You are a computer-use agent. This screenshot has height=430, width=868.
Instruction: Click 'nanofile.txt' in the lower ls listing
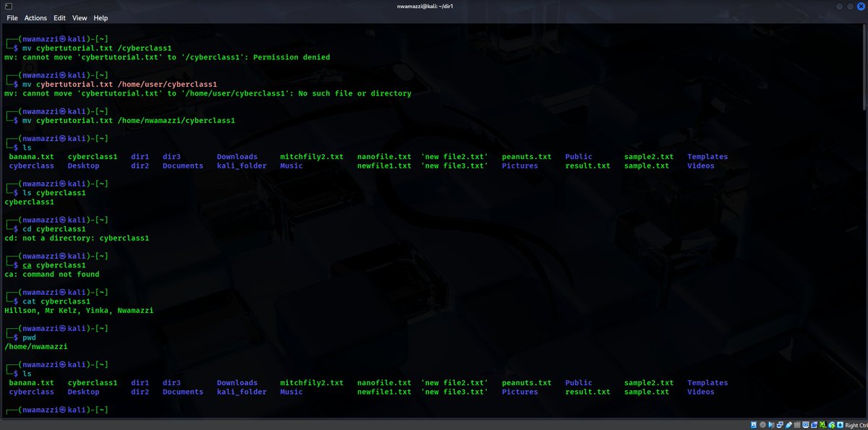point(384,383)
